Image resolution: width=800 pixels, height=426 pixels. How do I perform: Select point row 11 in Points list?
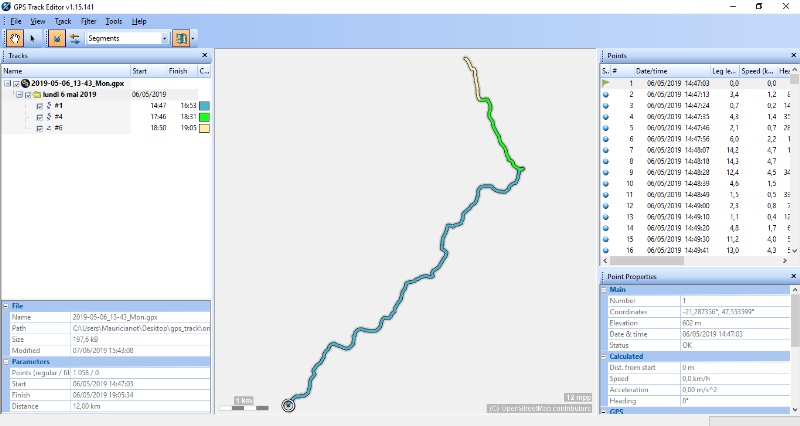pos(695,195)
